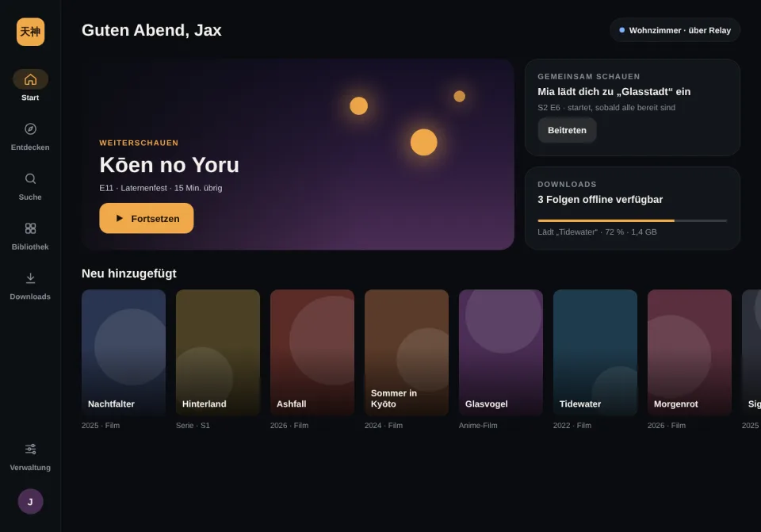This screenshot has width=761, height=532.
Task: Open the Start home icon
Action: (x=30, y=79)
